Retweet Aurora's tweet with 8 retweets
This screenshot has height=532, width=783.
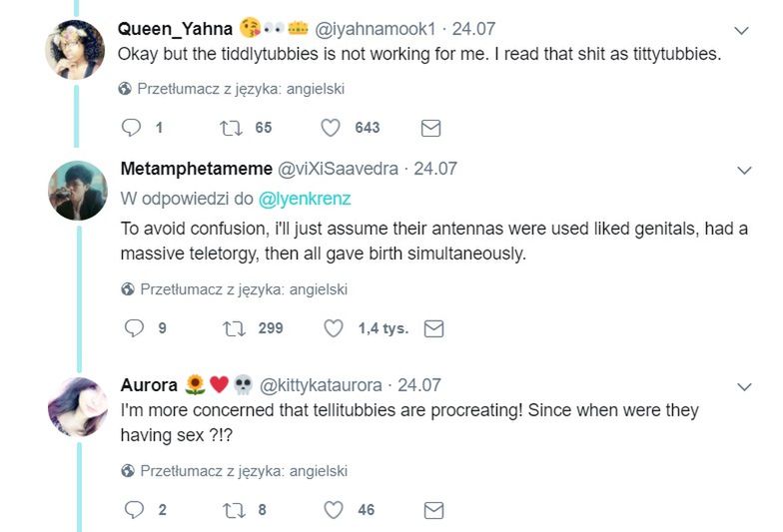click(x=233, y=510)
